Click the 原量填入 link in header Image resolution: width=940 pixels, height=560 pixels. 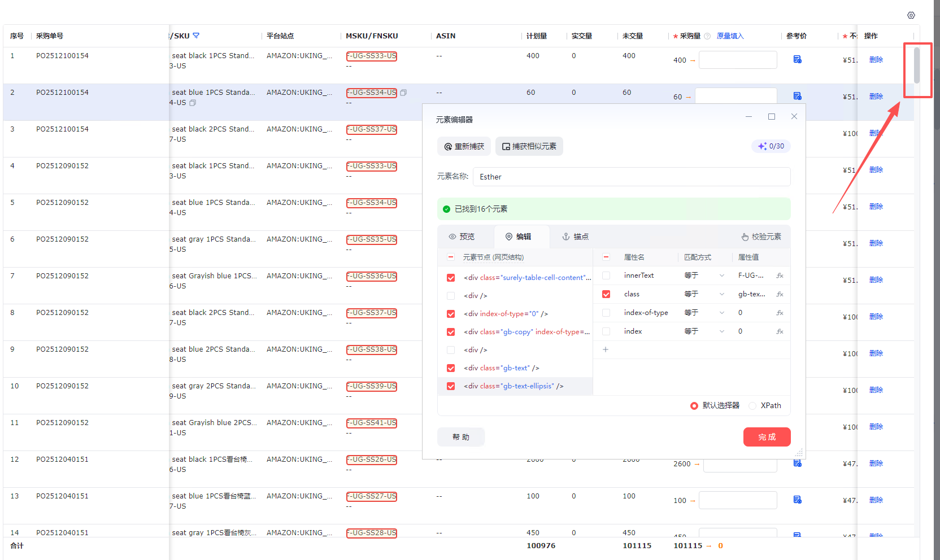[x=730, y=36]
